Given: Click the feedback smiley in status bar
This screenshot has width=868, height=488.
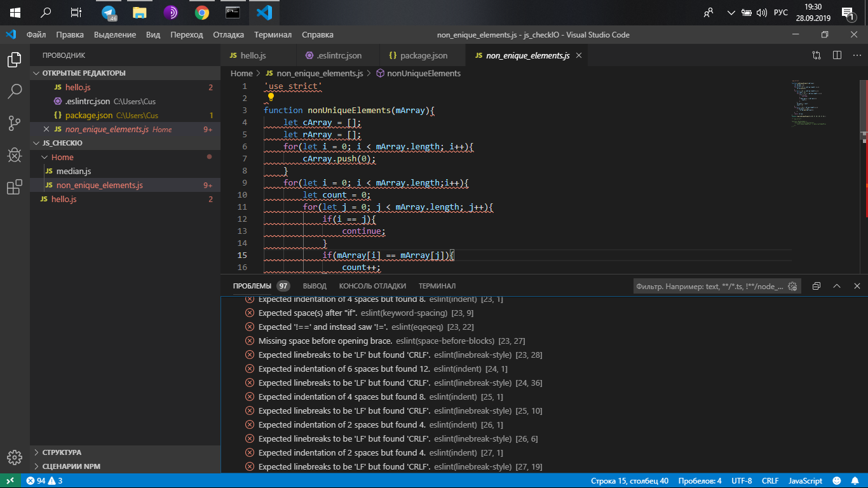Looking at the screenshot, I should point(837,481).
